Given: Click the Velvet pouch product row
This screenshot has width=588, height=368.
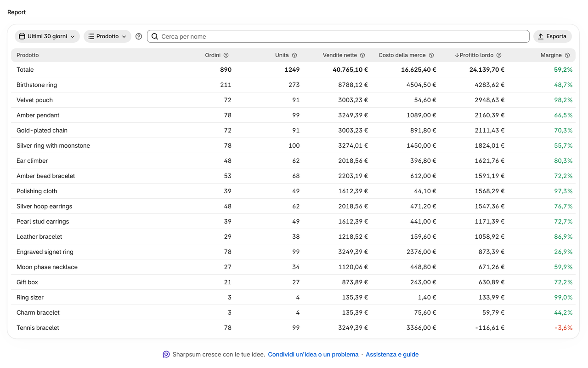Looking at the screenshot, I should click(x=293, y=100).
